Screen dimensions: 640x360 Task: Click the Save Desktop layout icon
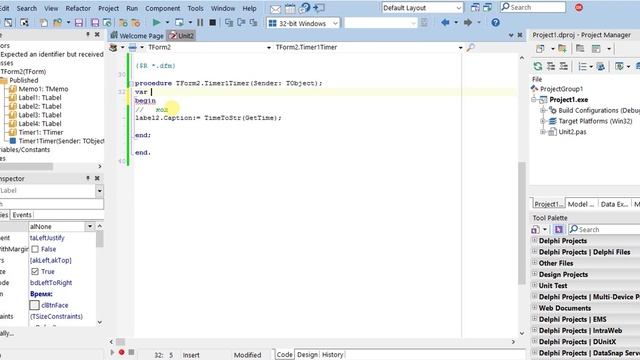pyautogui.click(x=475, y=8)
